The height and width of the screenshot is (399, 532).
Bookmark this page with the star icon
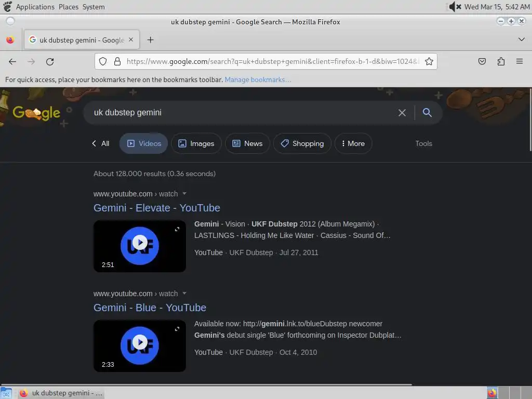pos(429,61)
